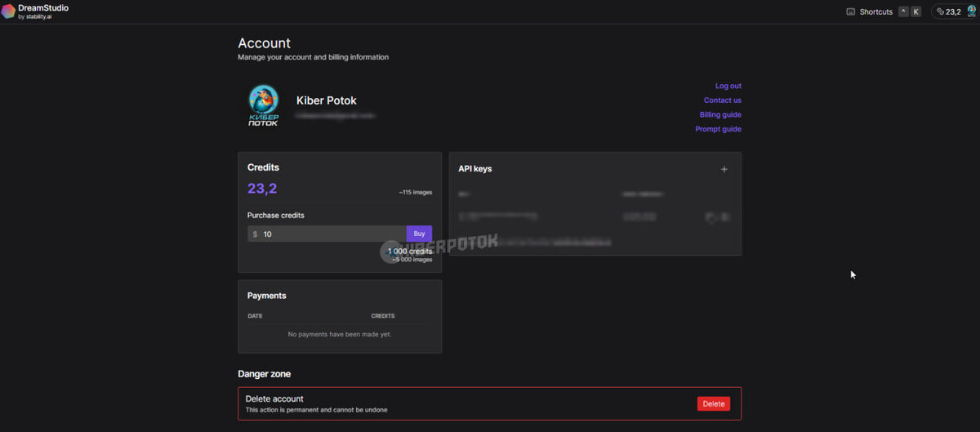This screenshot has width=980, height=432.
Task: Click the CREDITS column header in Payments
Action: (x=383, y=316)
